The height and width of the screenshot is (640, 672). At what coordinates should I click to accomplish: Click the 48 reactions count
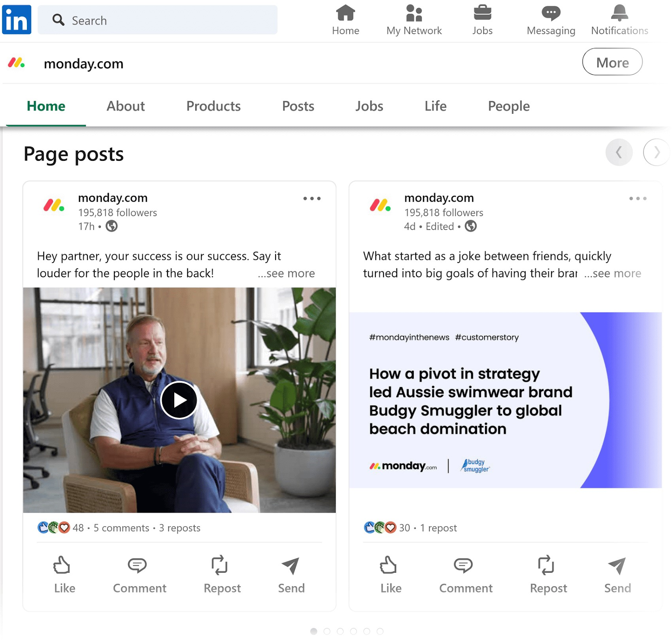[x=78, y=528]
